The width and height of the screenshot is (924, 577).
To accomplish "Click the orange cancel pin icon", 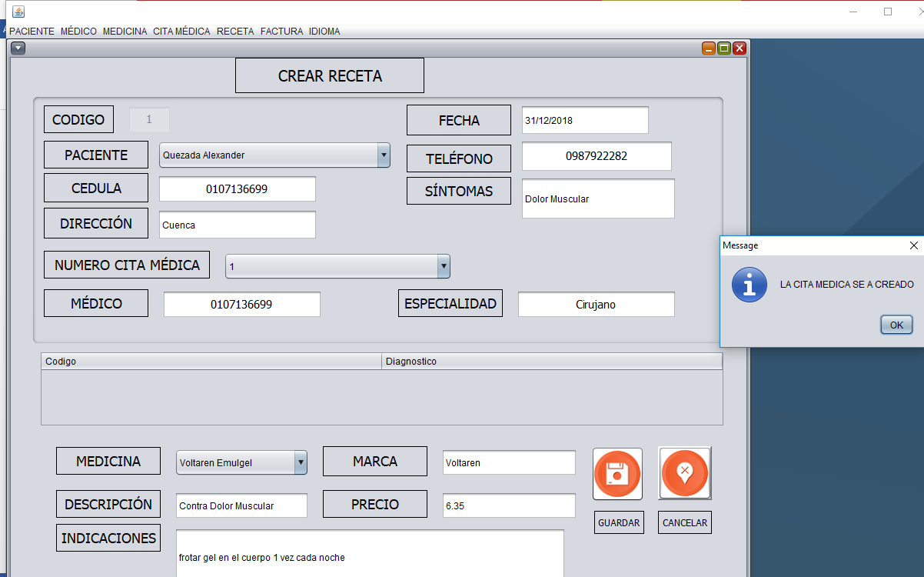I will pos(685,472).
